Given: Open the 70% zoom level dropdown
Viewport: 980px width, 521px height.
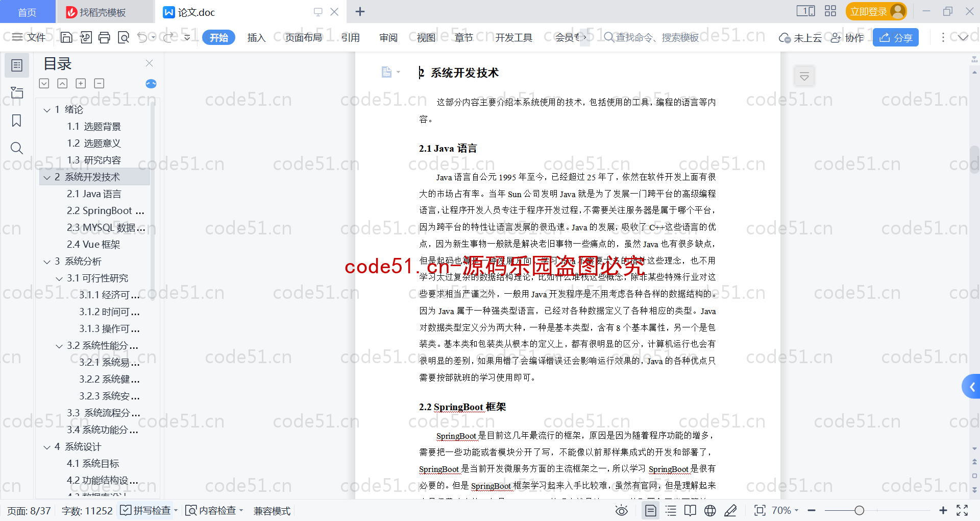Looking at the screenshot, I should pos(785,510).
